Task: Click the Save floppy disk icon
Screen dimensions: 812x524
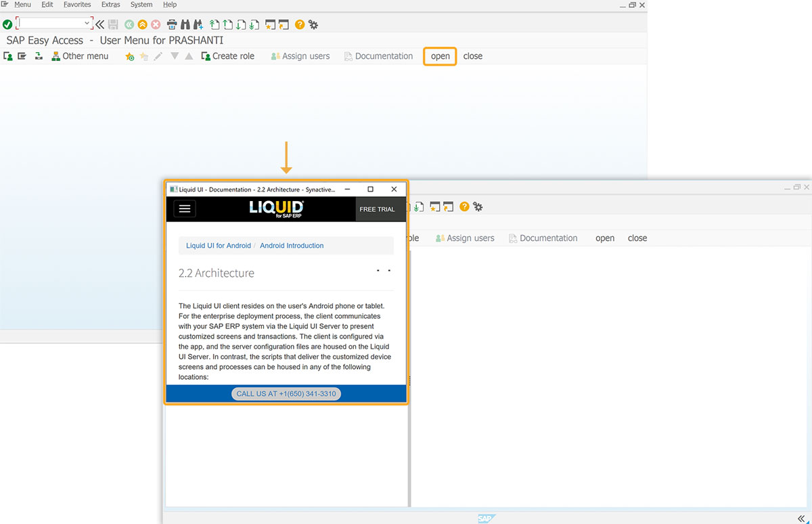Action: (x=113, y=24)
